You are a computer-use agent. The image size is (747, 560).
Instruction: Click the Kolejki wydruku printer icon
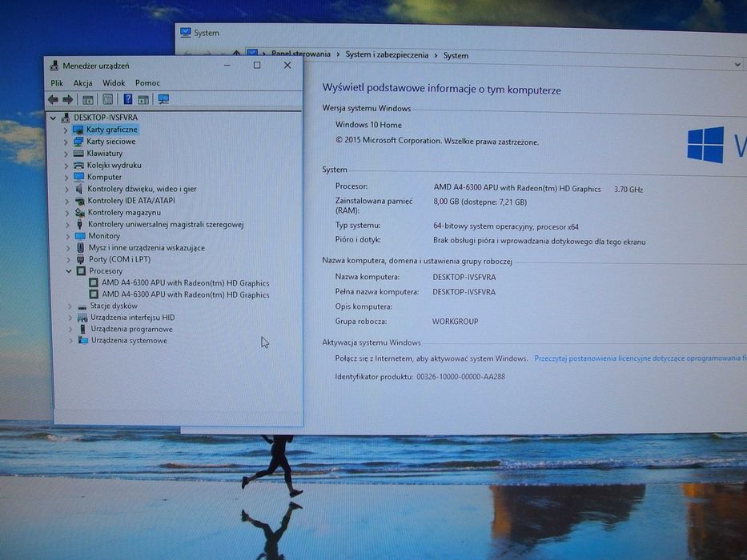pyautogui.click(x=78, y=166)
